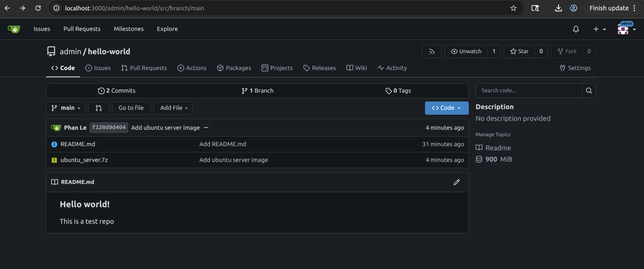The width and height of the screenshot is (644, 269).
Task: Open the main branch dropdown
Action: tap(66, 108)
